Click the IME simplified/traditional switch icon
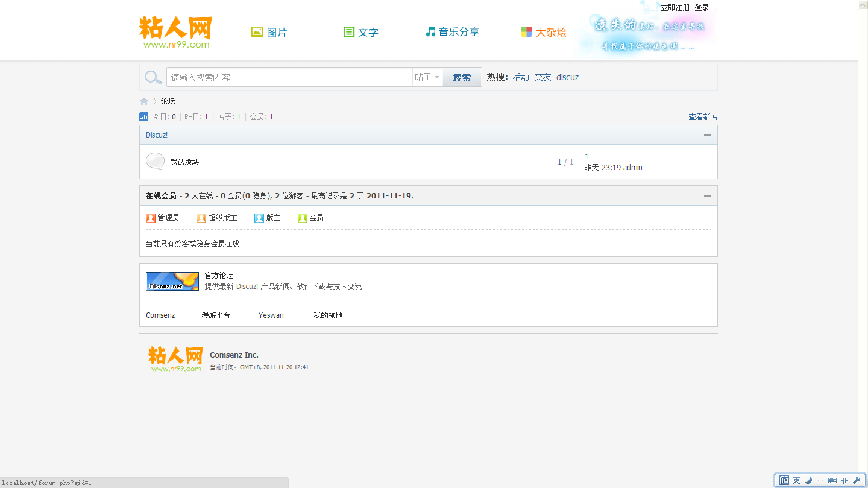This screenshot has height=488, width=868. (x=844, y=480)
